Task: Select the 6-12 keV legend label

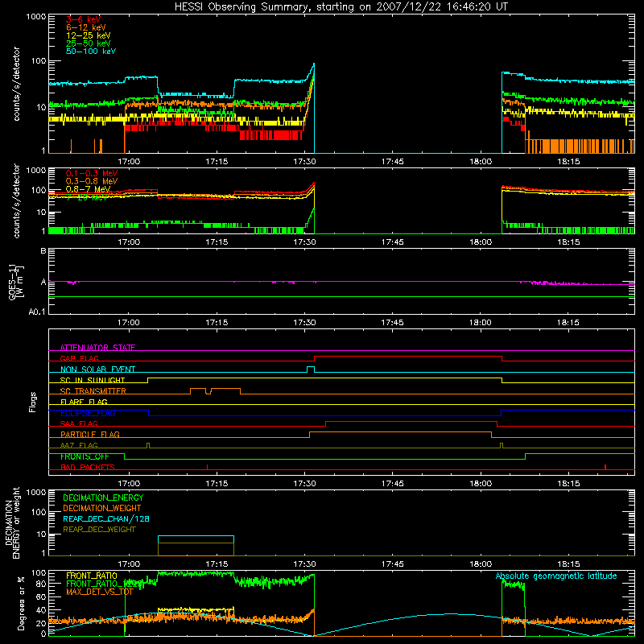Action: (x=85, y=27)
